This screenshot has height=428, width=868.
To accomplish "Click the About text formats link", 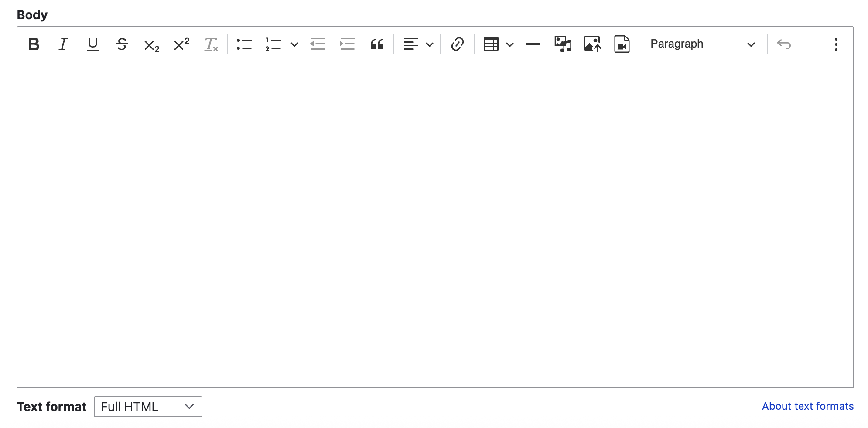I will click(x=807, y=406).
